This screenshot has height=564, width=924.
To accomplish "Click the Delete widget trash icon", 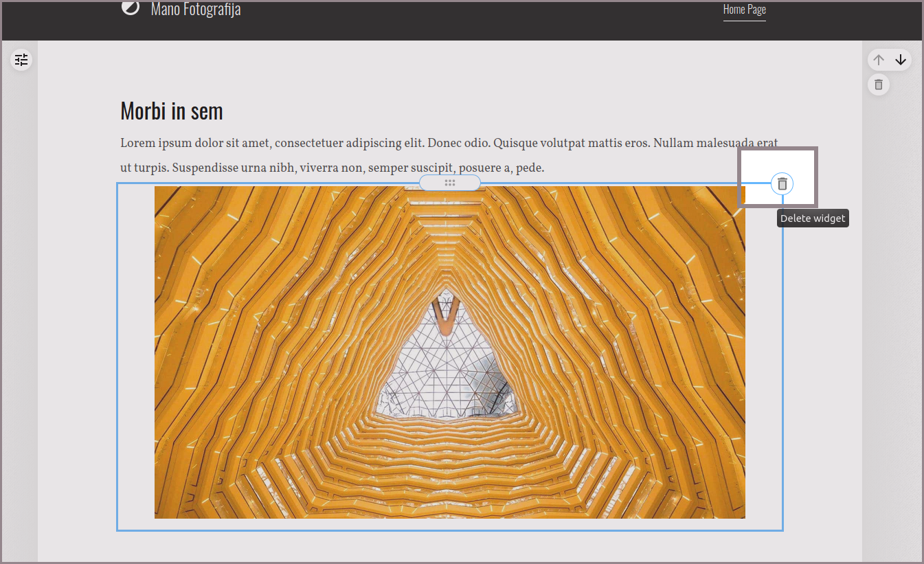I will tap(782, 184).
